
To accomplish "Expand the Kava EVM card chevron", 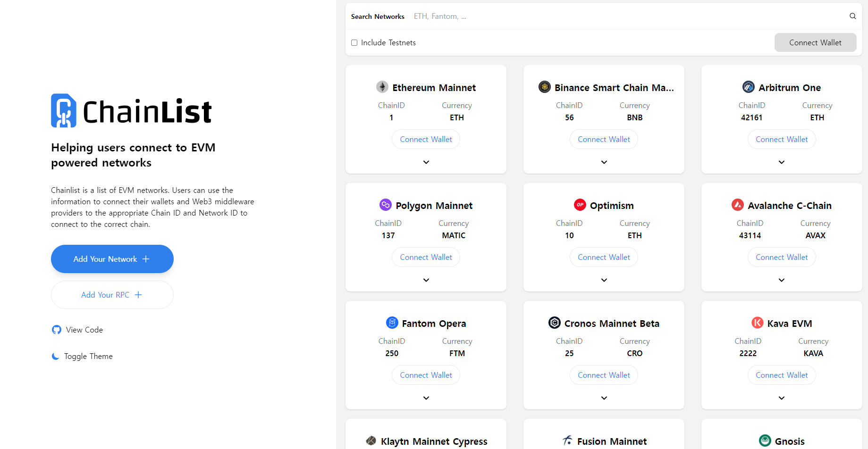I will click(782, 398).
